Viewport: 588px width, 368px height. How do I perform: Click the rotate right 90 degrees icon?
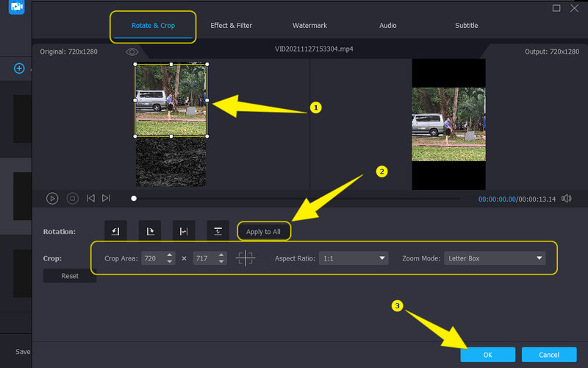[x=150, y=231]
